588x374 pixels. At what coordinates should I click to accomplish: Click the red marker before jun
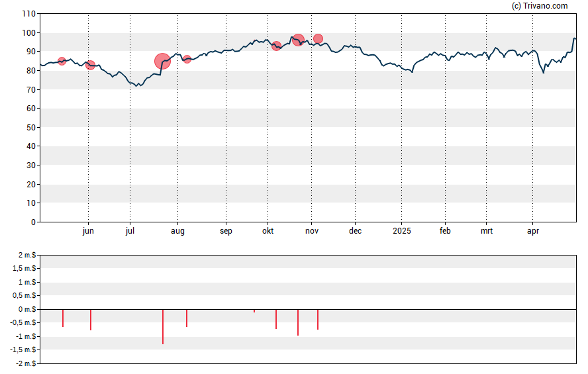(x=62, y=61)
